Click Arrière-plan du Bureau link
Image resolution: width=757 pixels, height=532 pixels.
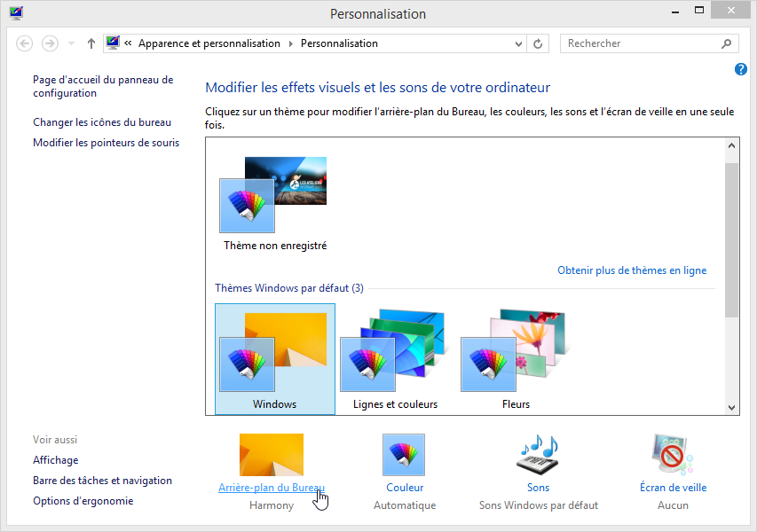click(x=272, y=488)
